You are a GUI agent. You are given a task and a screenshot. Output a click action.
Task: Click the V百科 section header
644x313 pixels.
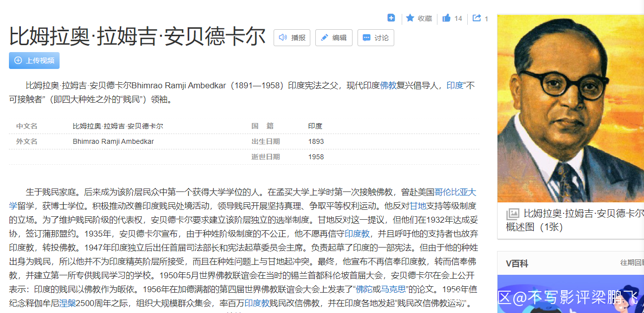pos(517,263)
